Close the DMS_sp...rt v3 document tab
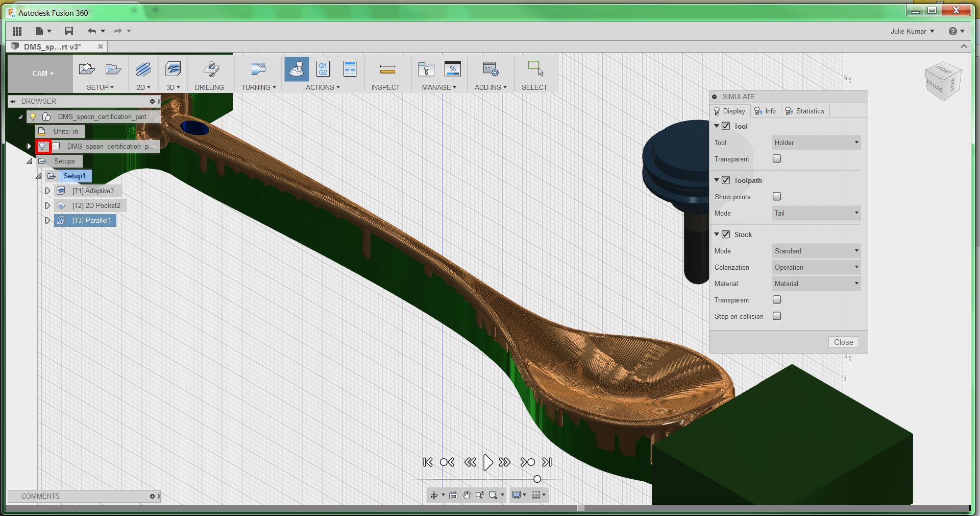This screenshot has height=516, width=980. pyautogui.click(x=101, y=46)
